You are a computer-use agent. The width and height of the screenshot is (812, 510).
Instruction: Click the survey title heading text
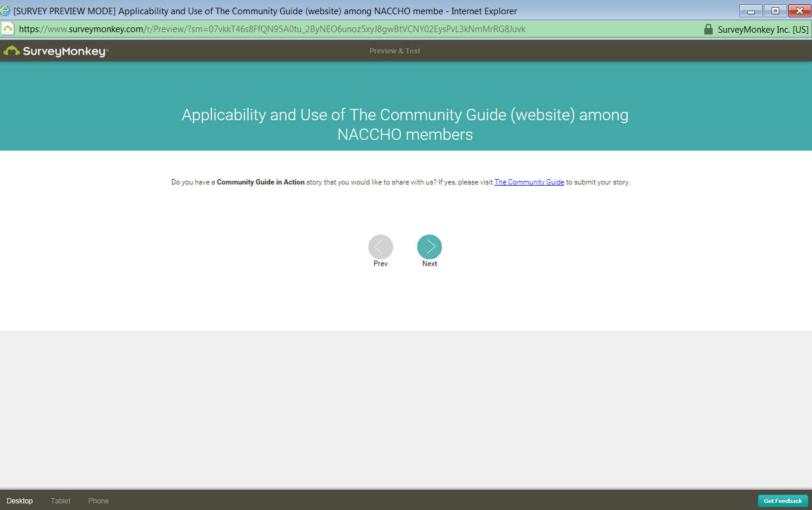pos(405,124)
